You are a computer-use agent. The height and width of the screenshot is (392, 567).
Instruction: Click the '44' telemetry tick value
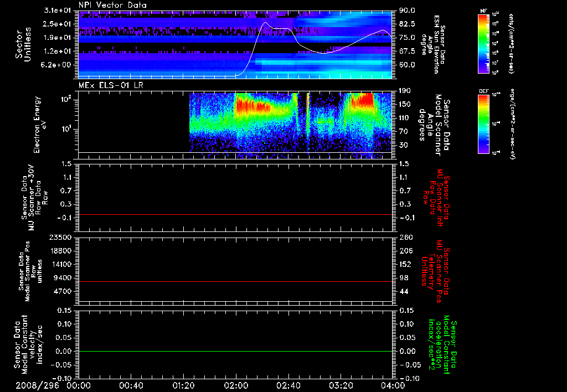coord(404,291)
